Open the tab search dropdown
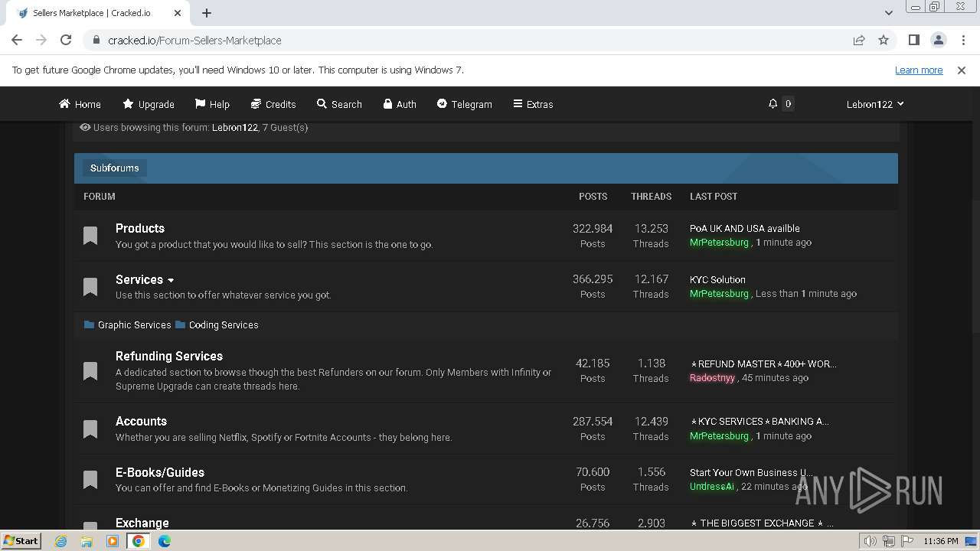Viewport: 980px width, 551px height. 889,13
